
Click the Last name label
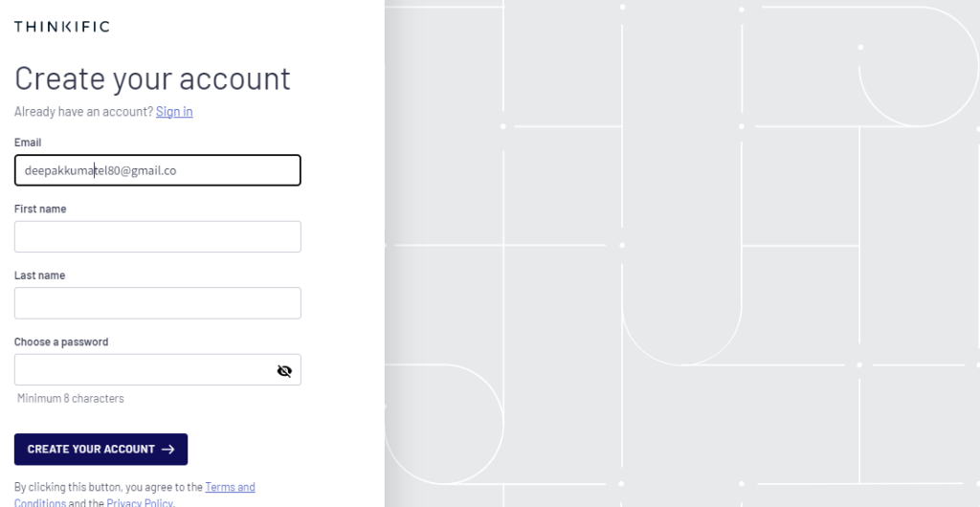coord(39,276)
